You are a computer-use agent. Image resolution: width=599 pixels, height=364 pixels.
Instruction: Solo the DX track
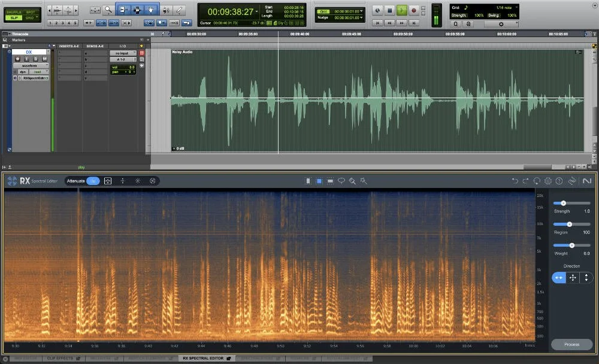(x=35, y=59)
